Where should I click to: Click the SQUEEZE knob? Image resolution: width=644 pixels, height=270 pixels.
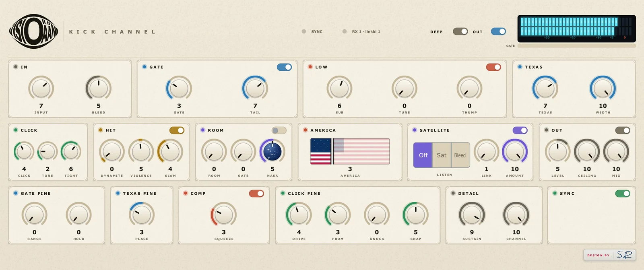[x=224, y=215]
